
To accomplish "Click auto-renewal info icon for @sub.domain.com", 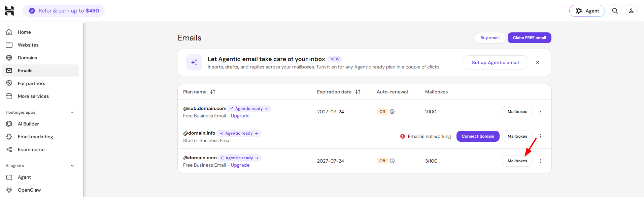I will pyautogui.click(x=392, y=112).
